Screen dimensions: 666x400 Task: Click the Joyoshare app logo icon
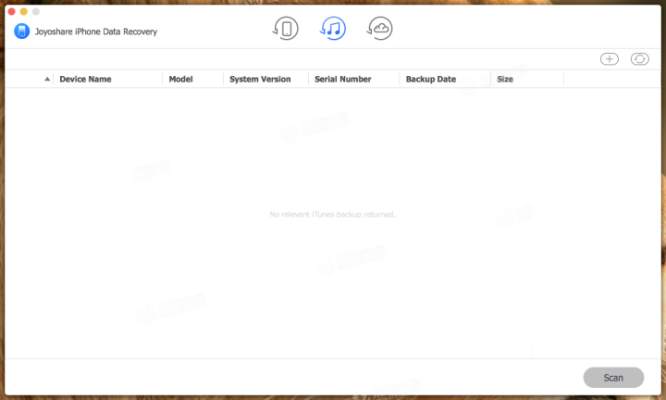tap(21, 32)
